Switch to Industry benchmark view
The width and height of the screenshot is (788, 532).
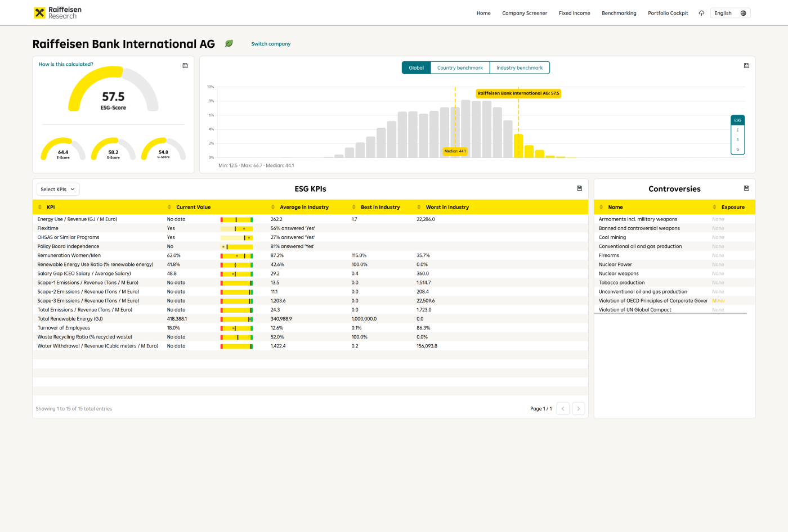click(x=519, y=67)
